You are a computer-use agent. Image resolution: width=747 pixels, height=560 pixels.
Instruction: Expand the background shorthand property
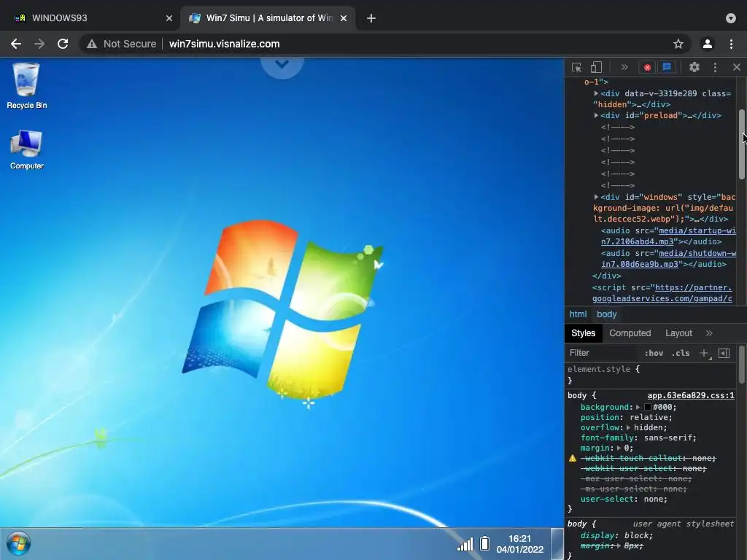point(638,407)
